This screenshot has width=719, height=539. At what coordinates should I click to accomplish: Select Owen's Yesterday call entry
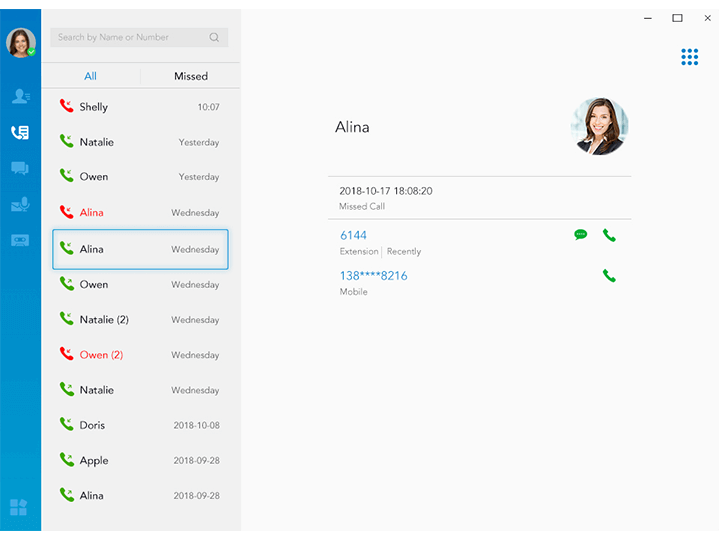tap(140, 177)
